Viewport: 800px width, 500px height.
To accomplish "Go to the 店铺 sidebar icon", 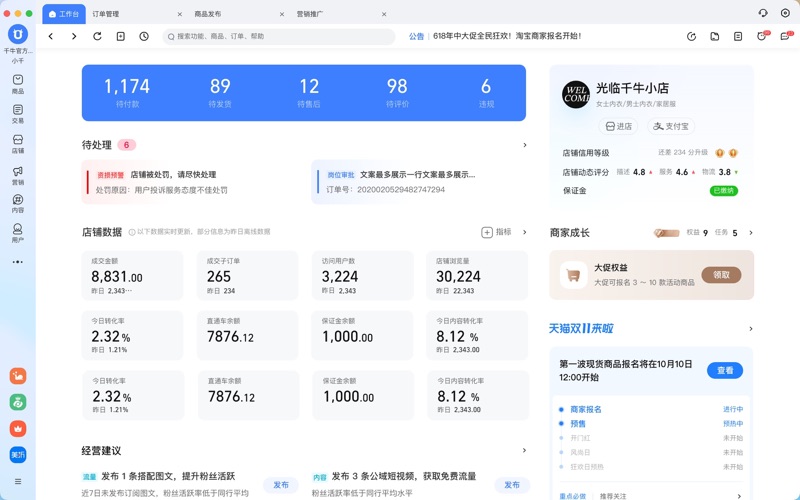I will 18,144.
